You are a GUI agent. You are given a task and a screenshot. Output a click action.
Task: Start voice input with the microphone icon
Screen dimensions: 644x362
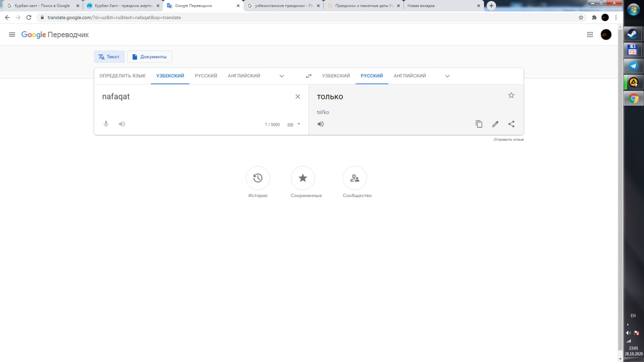(106, 124)
